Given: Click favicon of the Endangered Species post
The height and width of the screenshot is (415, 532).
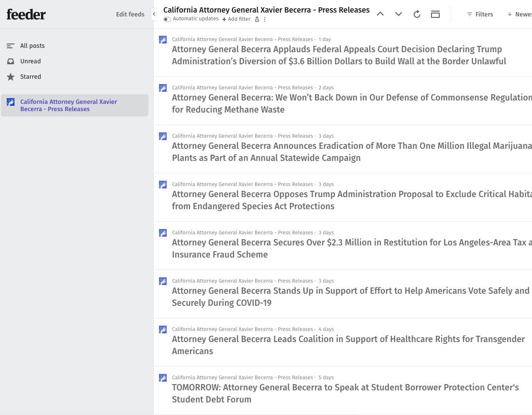Looking at the screenshot, I should (x=163, y=185).
